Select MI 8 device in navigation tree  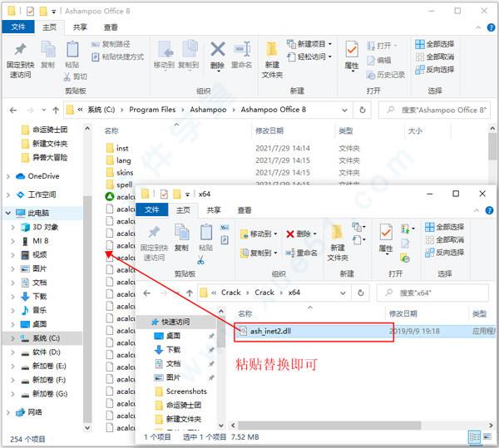pyautogui.click(x=41, y=241)
